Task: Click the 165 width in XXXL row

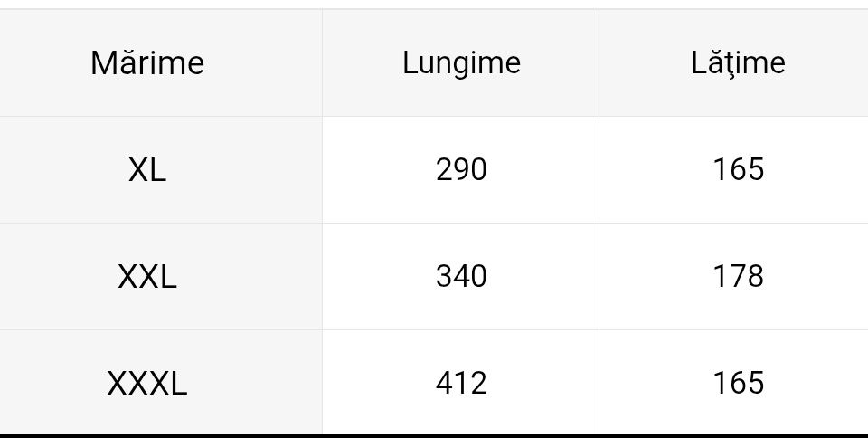Action: 738,383
